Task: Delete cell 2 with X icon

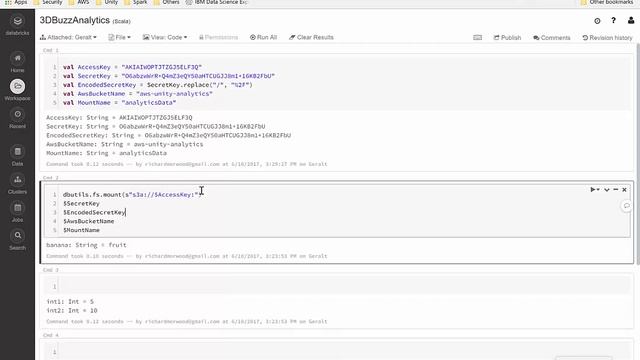Action: point(624,189)
